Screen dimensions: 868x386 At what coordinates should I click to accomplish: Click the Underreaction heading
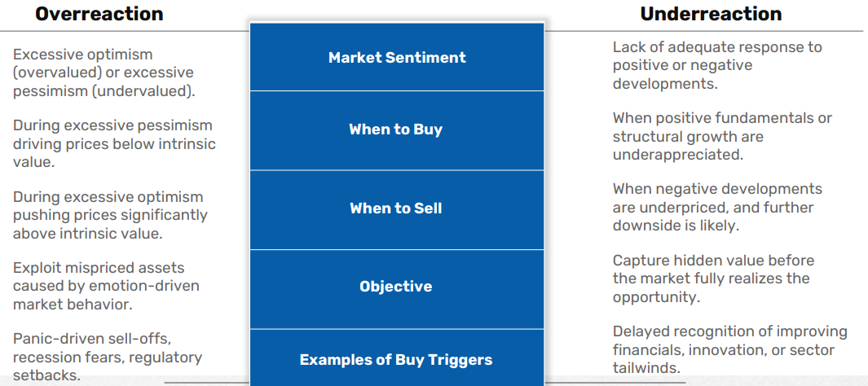pyautogui.click(x=711, y=14)
